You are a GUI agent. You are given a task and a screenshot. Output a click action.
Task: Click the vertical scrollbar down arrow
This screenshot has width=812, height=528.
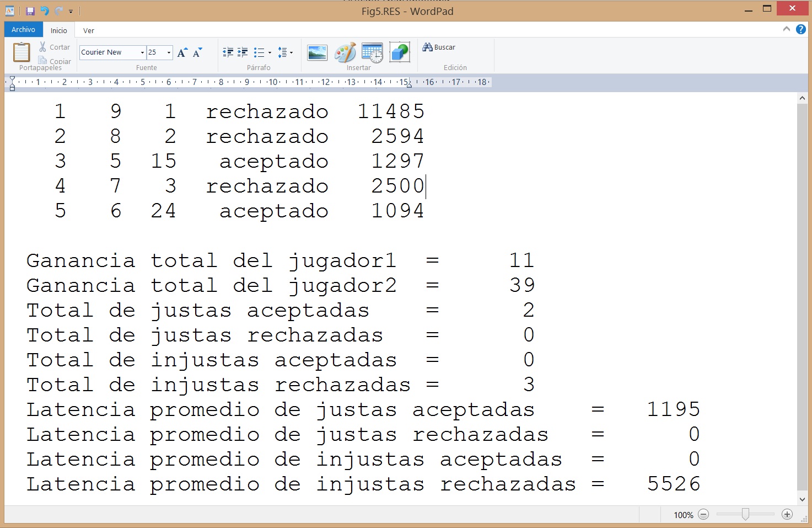click(803, 499)
